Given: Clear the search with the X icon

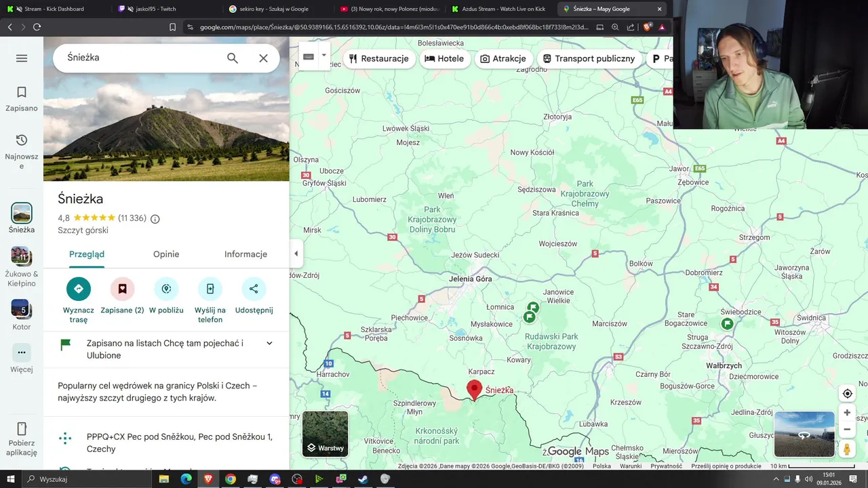Looking at the screenshot, I should (x=264, y=58).
